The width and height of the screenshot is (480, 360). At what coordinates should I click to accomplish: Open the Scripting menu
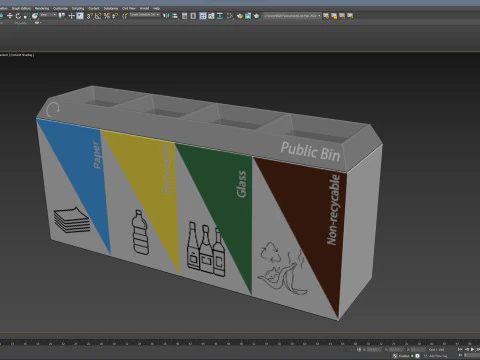coord(78,8)
